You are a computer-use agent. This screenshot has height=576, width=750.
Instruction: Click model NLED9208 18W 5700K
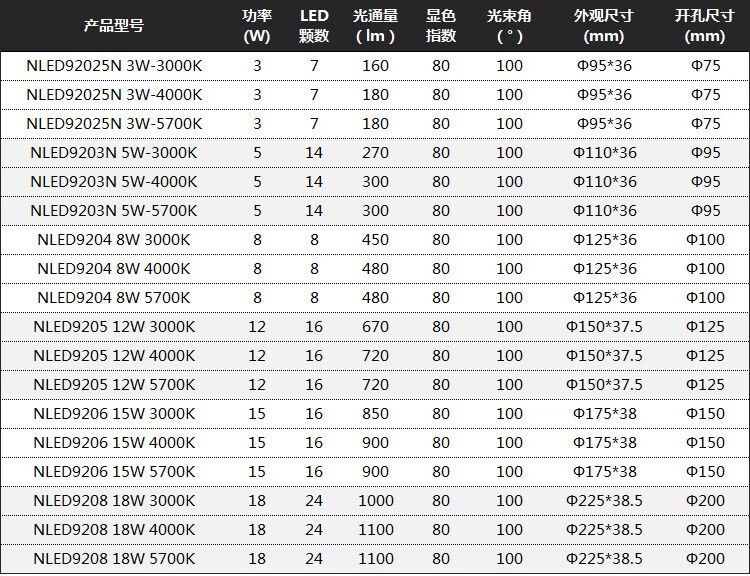click(114, 559)
